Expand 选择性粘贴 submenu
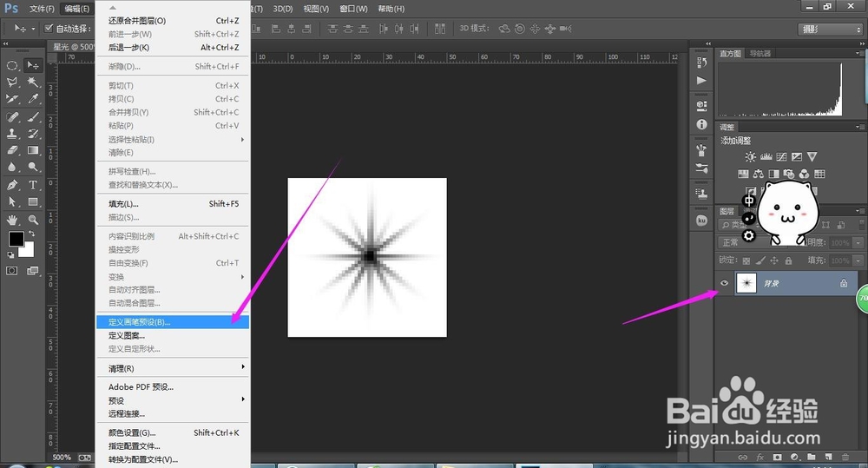 pos(174,140)
